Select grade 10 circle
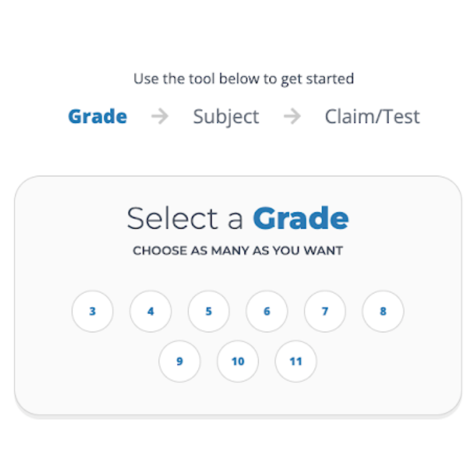 coord(238,361)
